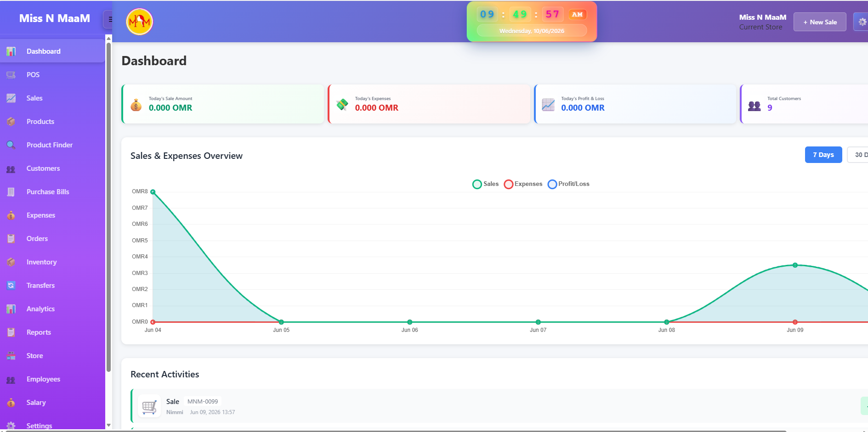This screenshot has height=432, width=868.
Task: Toggle the Expenses series in chart legend
Action: (523, 184)
